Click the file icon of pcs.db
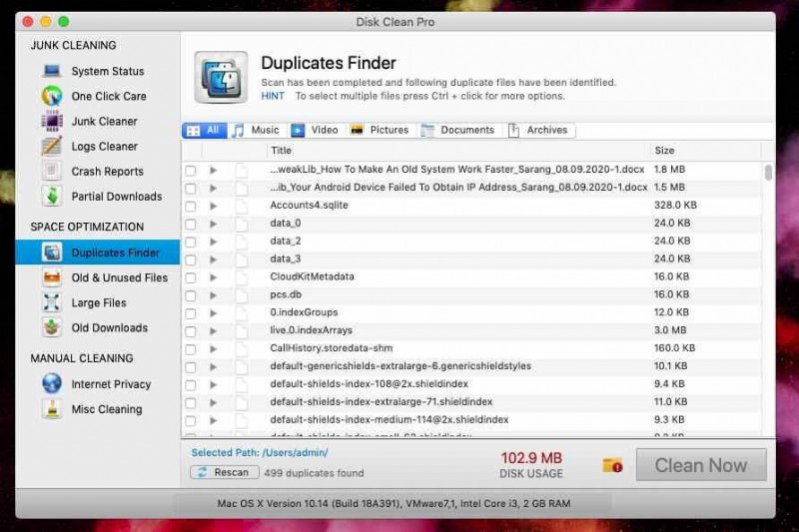 coord(241,295)
